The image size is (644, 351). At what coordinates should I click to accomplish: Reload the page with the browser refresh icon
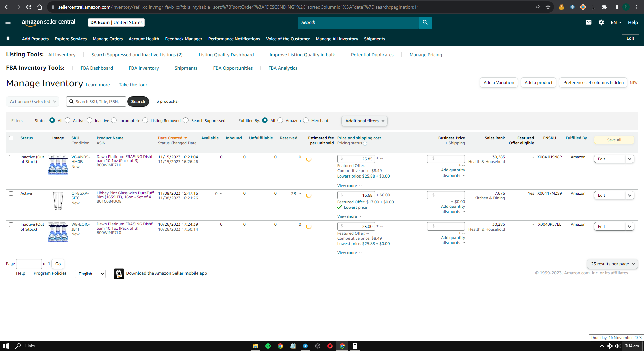point(29,7)
